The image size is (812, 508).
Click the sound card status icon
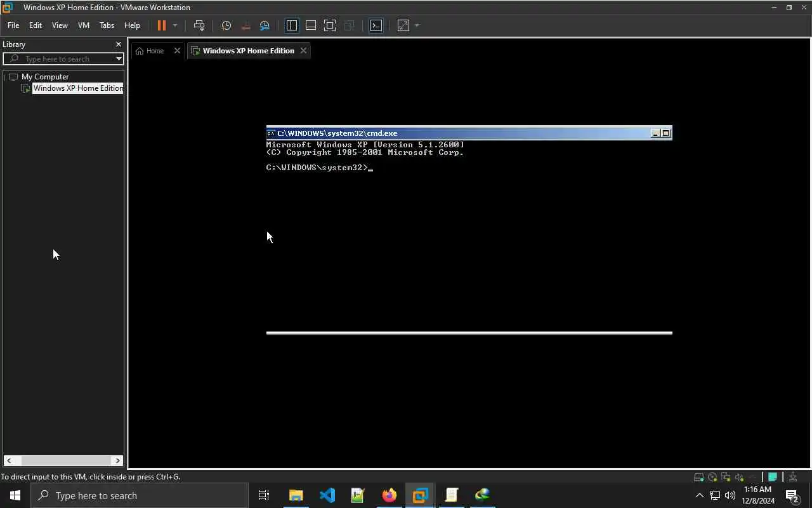click(739, 478)
